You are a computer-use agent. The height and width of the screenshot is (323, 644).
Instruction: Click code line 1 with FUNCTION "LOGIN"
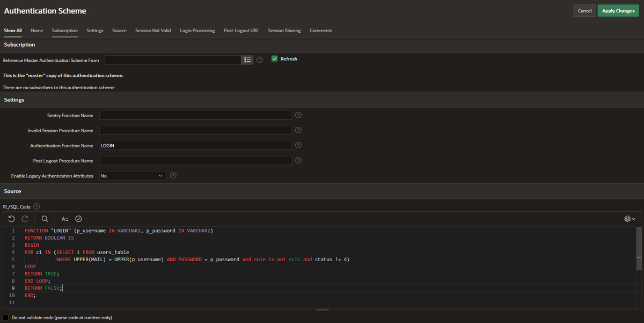coord(119,231)
